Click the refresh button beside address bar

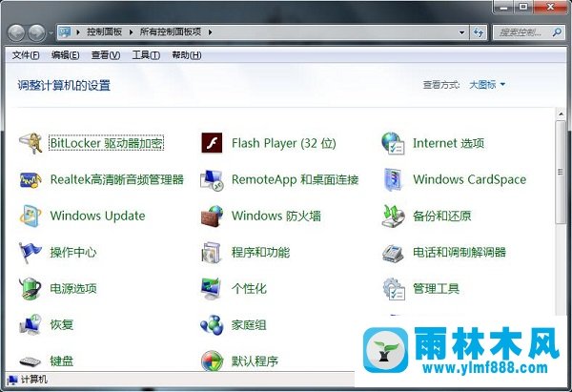(x=479, y=32)
